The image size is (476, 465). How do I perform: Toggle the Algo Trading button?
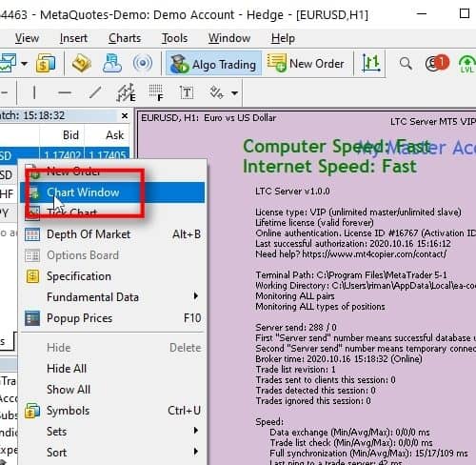coord(213,64)
